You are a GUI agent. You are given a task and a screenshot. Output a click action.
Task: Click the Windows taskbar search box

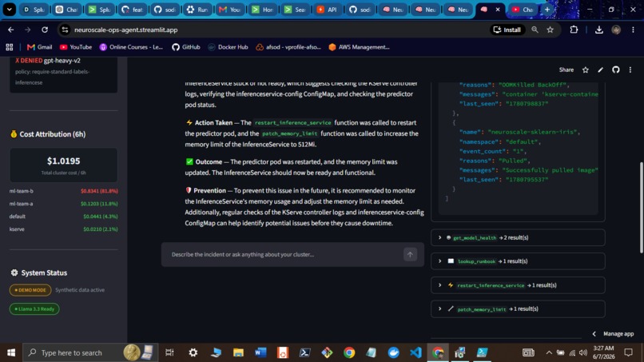[89, 352]
